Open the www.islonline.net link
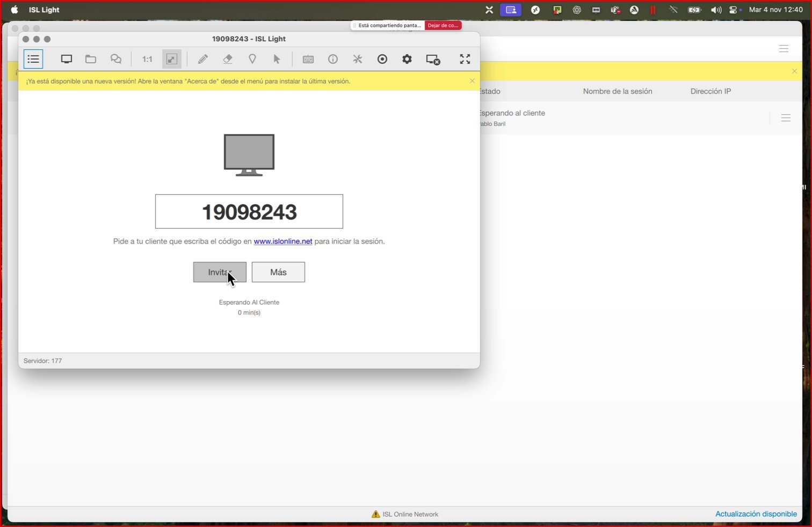The image size is (812, 527). tap(283, 241)
